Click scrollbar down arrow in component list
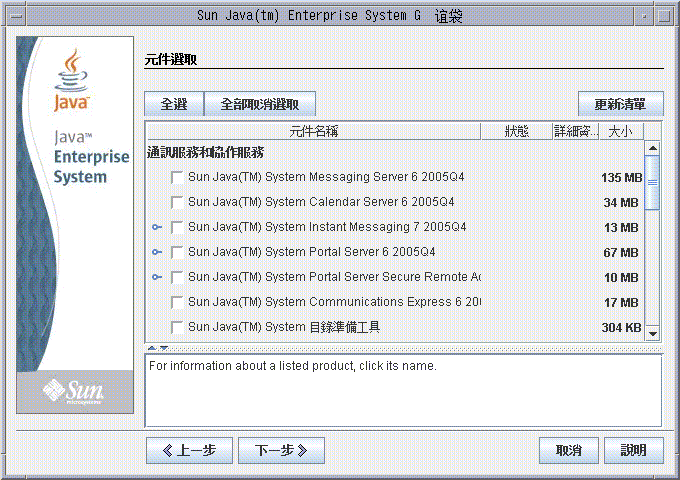This screenshot has width=680, height=480. pos(652,334)
